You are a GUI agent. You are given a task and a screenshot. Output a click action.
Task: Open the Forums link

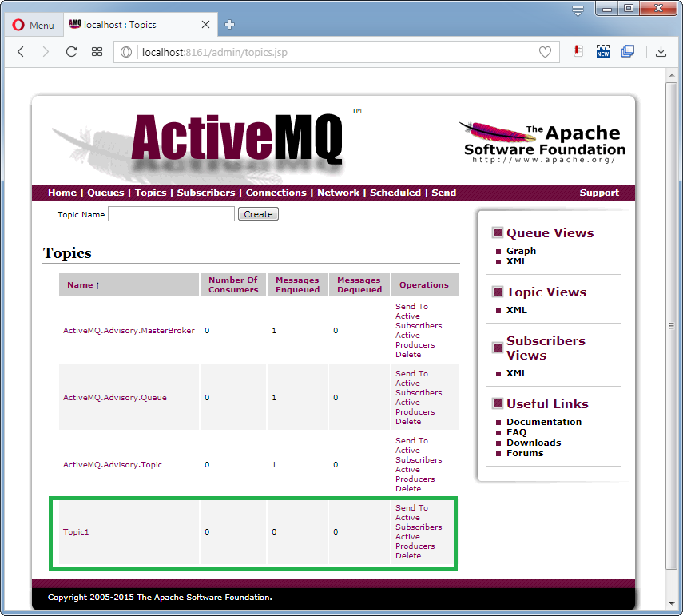[525, 454]
